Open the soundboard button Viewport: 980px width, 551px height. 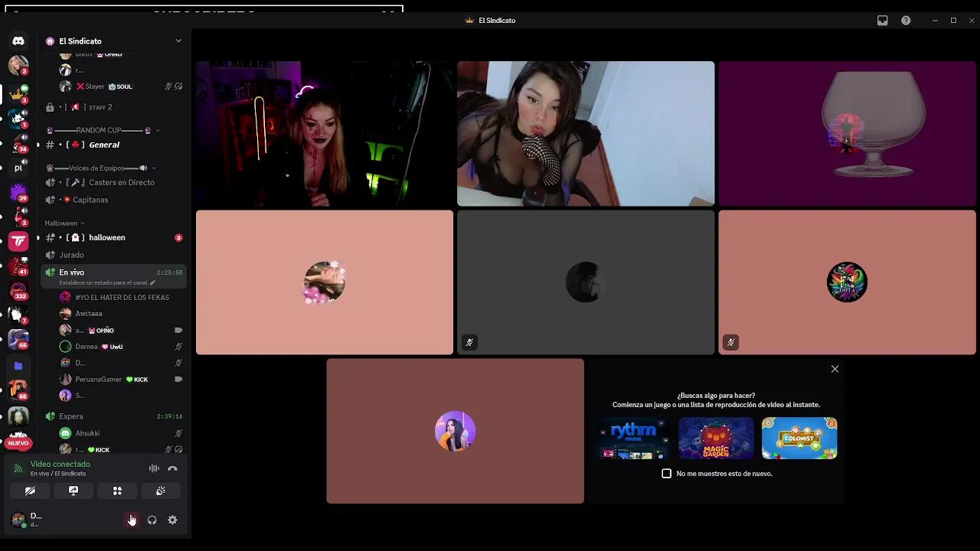(x=161, y=491)
